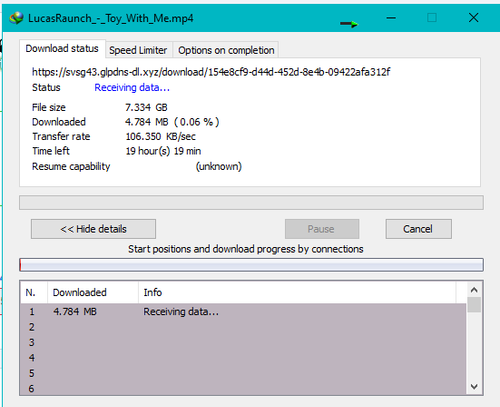
Task: Select connection row 1 with 4.784 MB
Action: [243, 312]
